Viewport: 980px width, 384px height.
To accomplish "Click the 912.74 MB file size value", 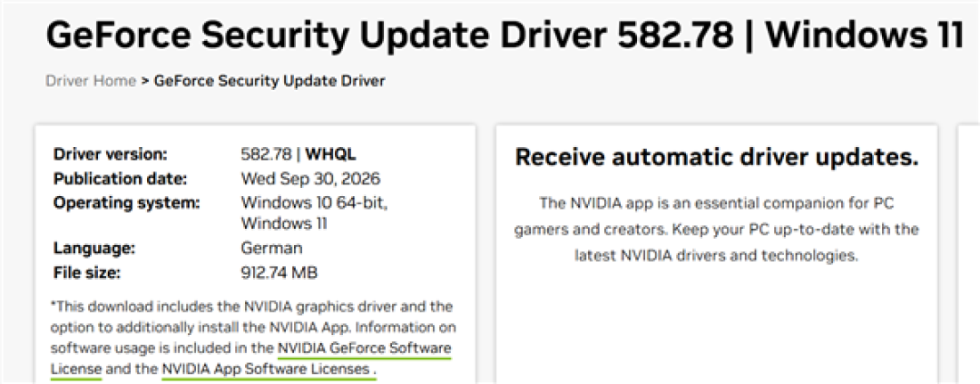I will [x=279, y=272].
